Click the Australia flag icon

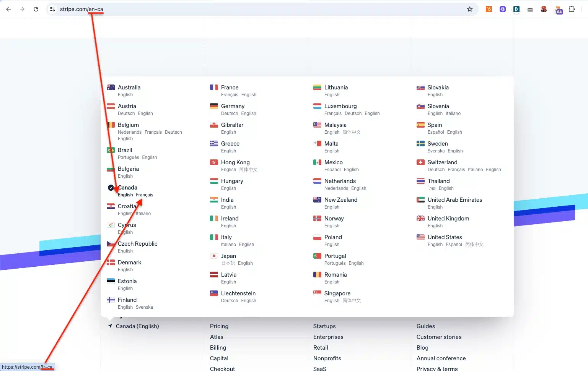(x=111, y=87)
